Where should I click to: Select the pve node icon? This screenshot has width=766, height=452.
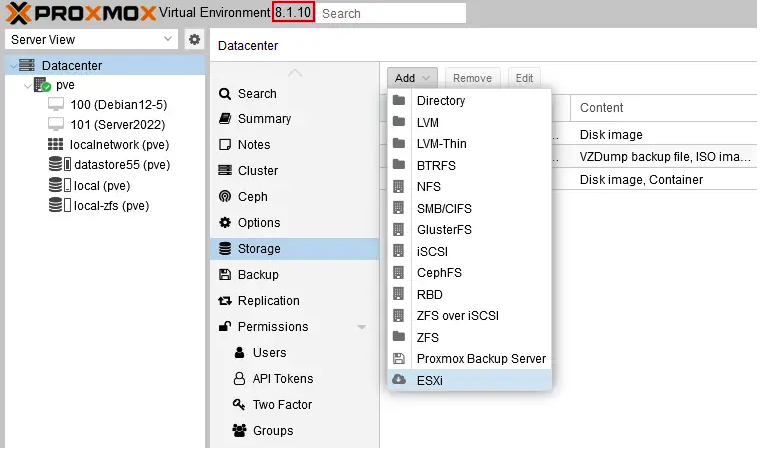(x=43, y=85)
